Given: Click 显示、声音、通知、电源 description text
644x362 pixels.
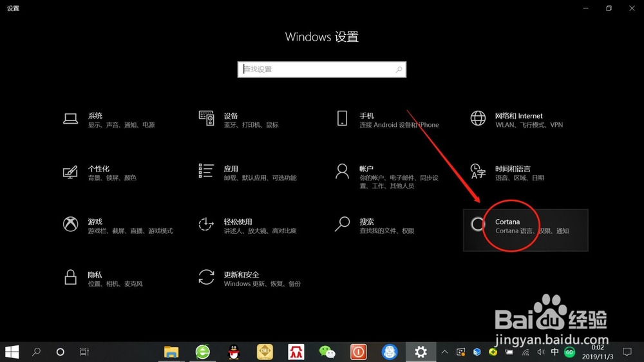Looking at the screenshot, I should pyautogui.click(x=121, y=125).
